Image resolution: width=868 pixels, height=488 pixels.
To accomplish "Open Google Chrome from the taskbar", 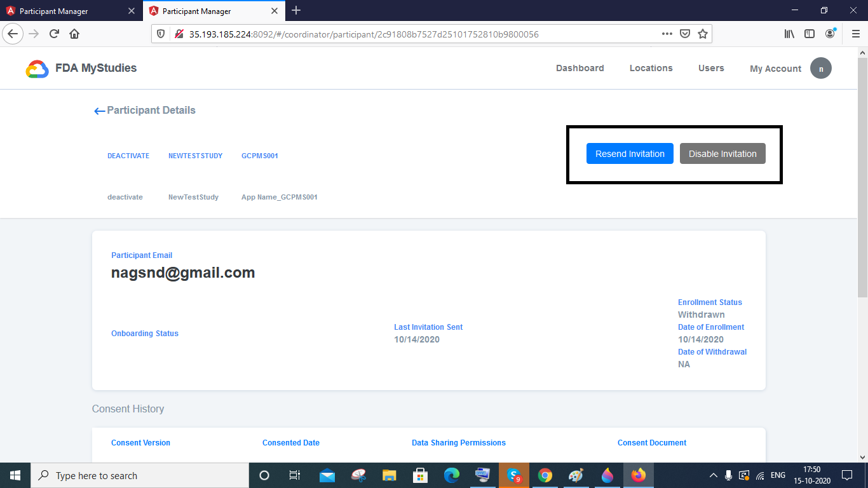I will (x=545, y=475).
